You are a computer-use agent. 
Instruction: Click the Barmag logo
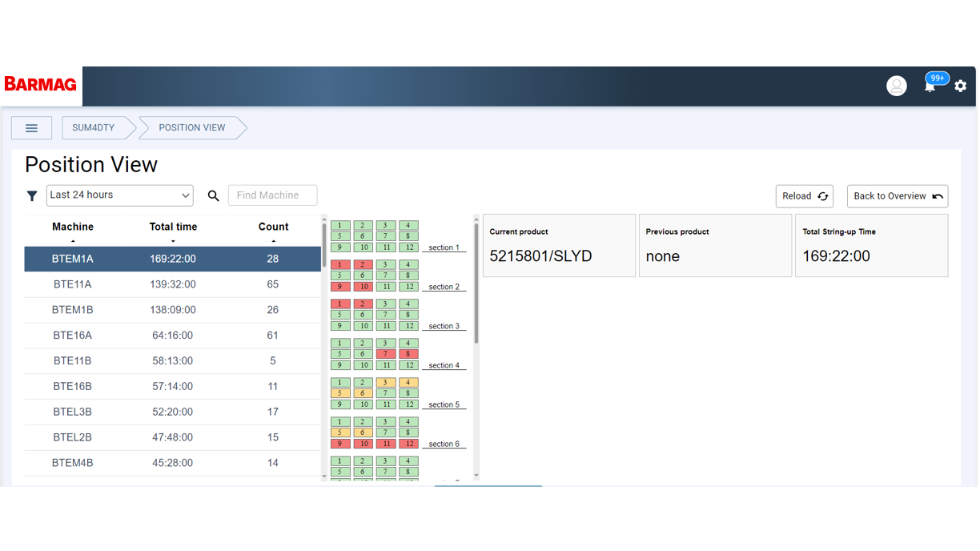pyautogui.click(x=40, y=84)
